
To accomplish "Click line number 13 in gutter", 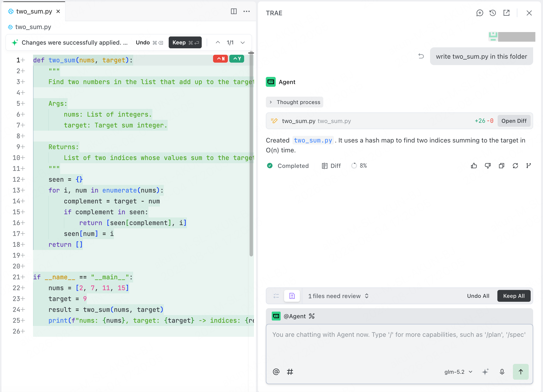I will click(x=16, y=190).
